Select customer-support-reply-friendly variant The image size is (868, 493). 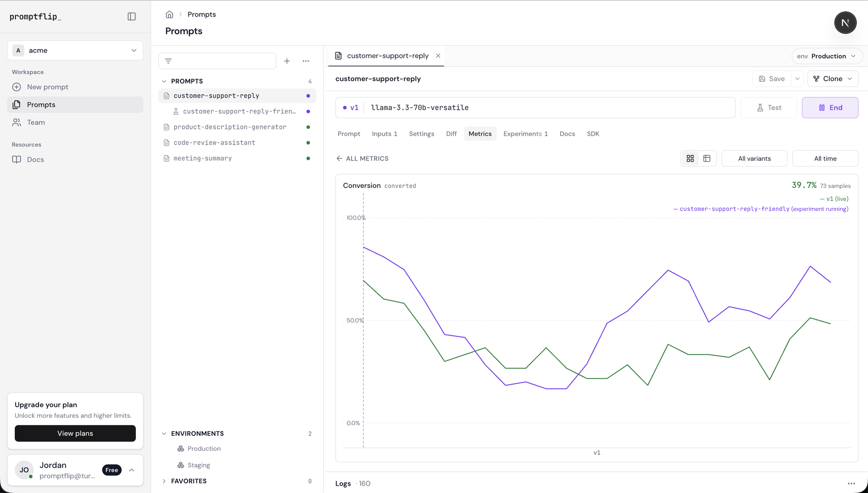pos(237,112)
